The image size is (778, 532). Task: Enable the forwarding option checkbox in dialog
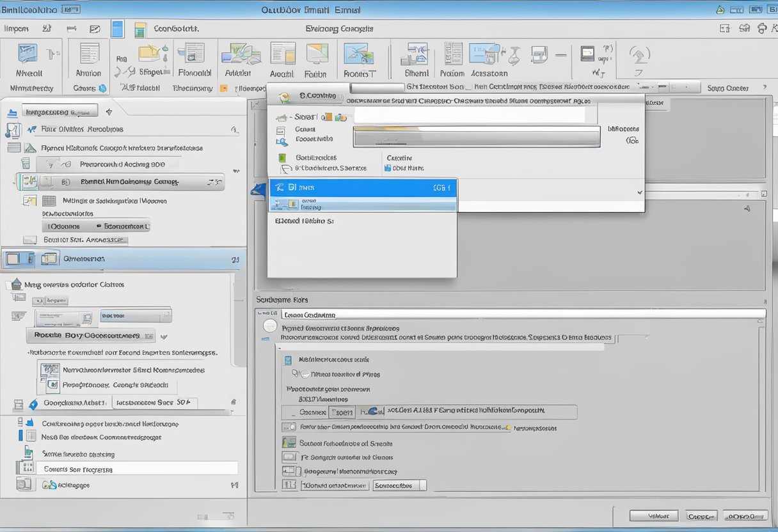288,429
